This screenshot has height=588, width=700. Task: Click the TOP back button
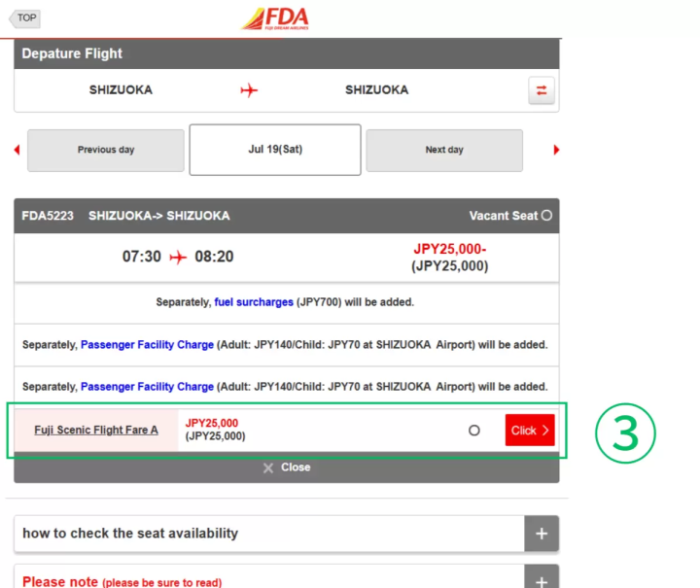click(25, 17)
